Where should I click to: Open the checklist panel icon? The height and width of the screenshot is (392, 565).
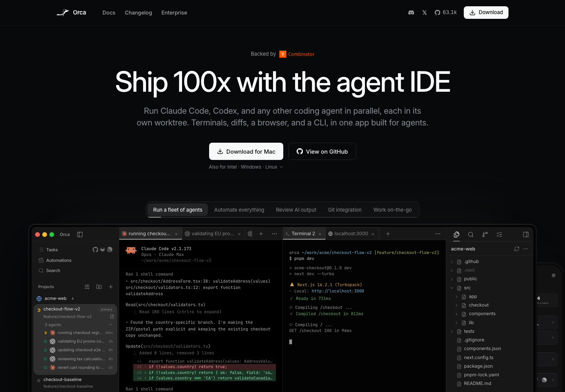tap(499, 234)
